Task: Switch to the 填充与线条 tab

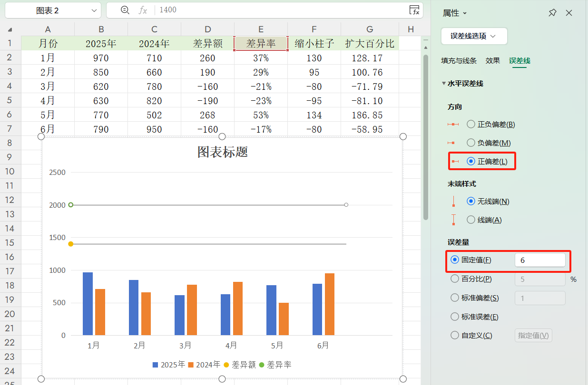Action: click(458, 61)
